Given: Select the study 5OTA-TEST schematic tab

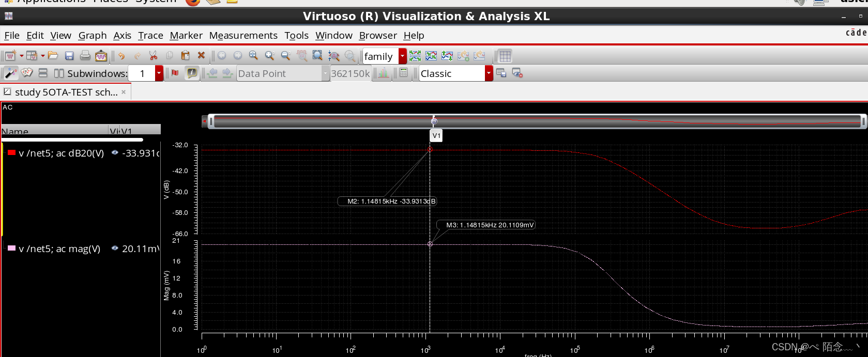Looking at the screenshot, I should (66, 92).
